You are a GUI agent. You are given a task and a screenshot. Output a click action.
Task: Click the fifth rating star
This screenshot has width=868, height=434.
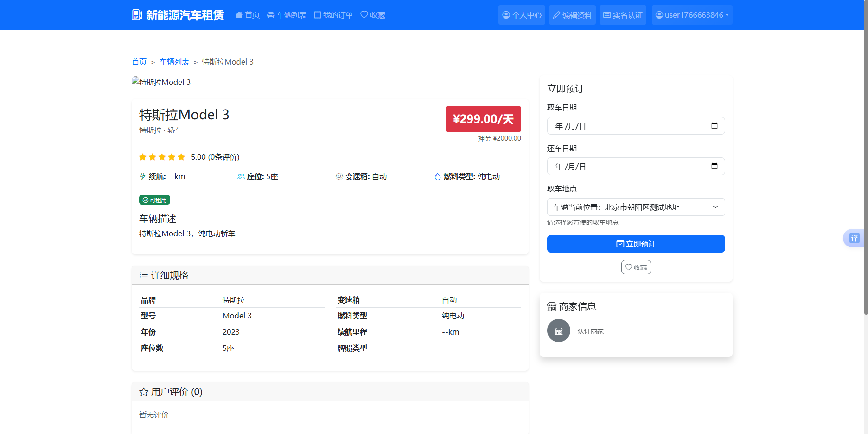(181, 157)
